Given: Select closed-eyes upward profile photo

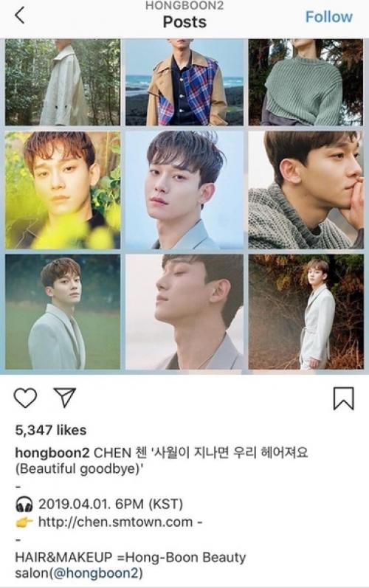Looking at the screenshot, I should (x=184, y=312).
